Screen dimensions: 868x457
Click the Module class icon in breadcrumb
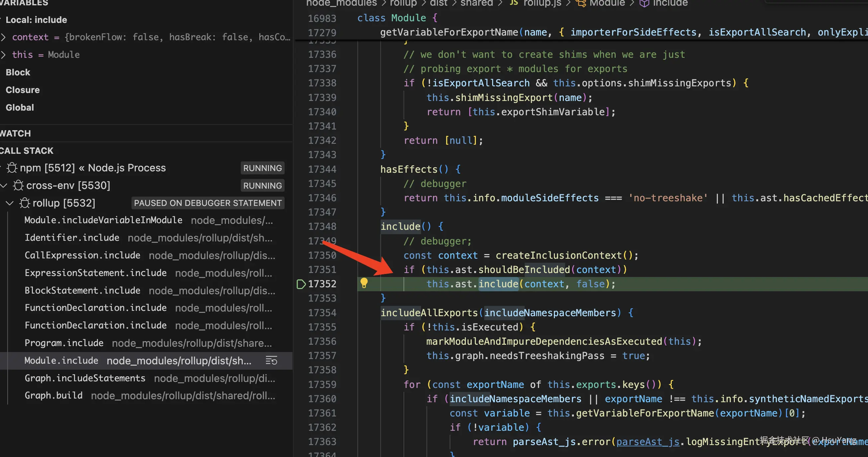tap(580, 3)
